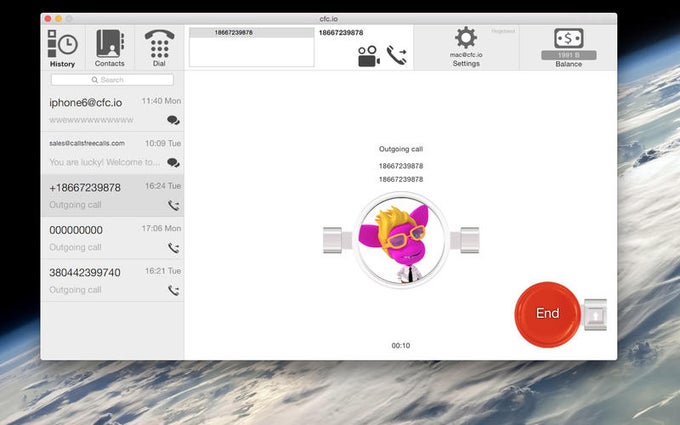Click phone icon on +18667239878 row
The height and width of the screenshot is (425, 680).
(173, 205)
